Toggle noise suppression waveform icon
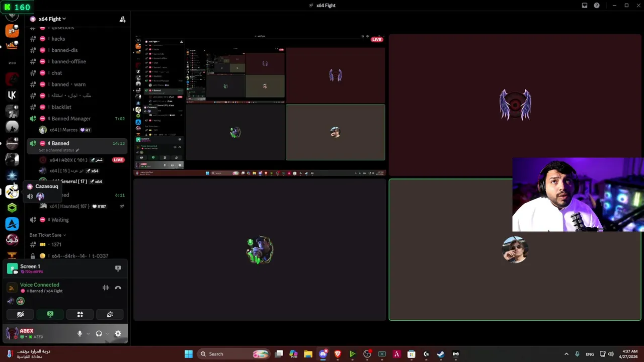This screenshot has width=644, height=362. pos(106,288)
